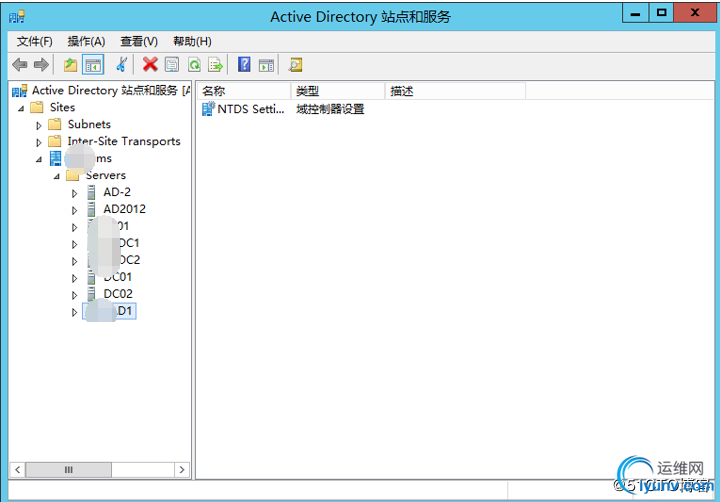Click the Back arrow in the toolbar
The width and height of the screenshot is (720, 502).
[20, 65]
